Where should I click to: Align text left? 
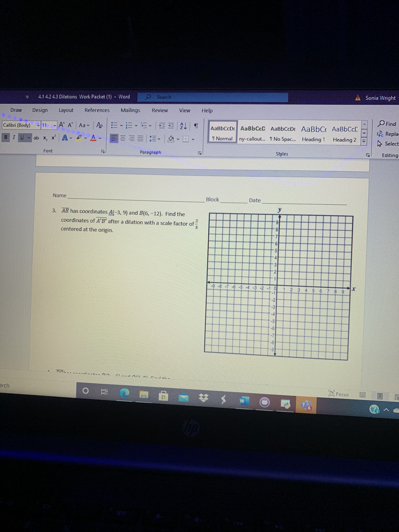pos(114,138)
